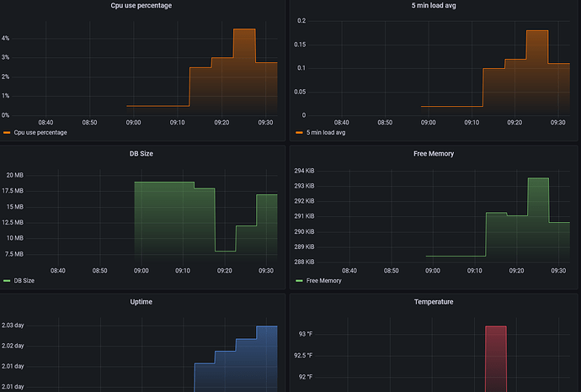The image size is (581, 392).
Task: Click the 92 °F y-axis label
Action: click(x=306, y=377)
